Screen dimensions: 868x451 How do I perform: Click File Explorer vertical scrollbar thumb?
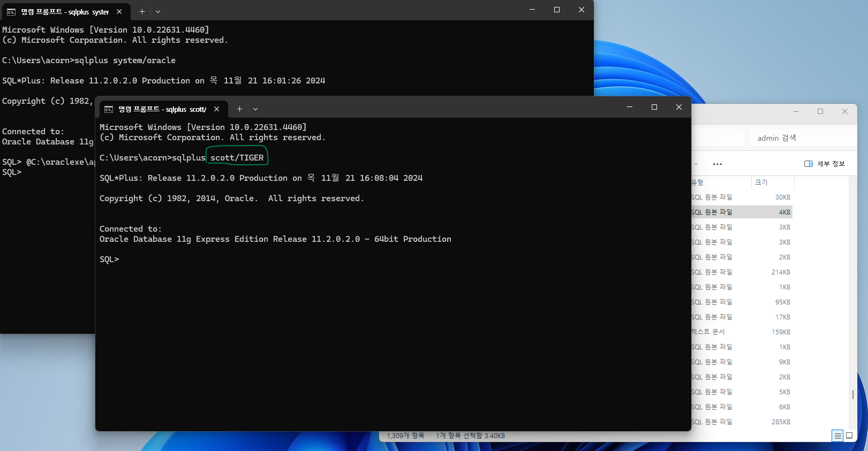pyautogui.click(x=853, y=394)
